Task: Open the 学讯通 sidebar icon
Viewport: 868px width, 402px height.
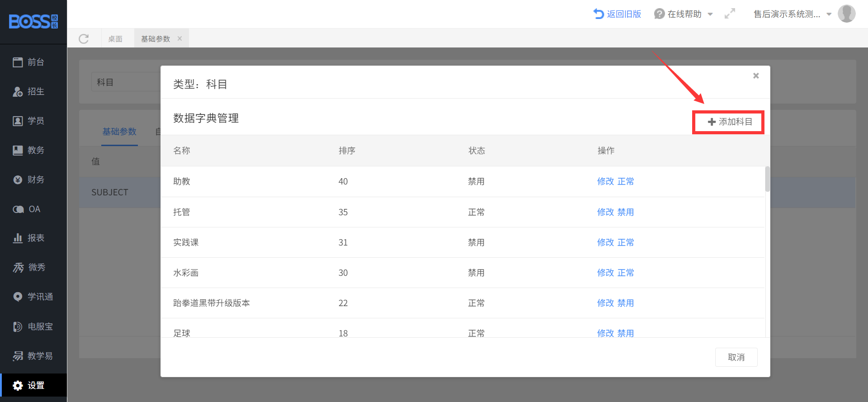Action: (18, 297)
